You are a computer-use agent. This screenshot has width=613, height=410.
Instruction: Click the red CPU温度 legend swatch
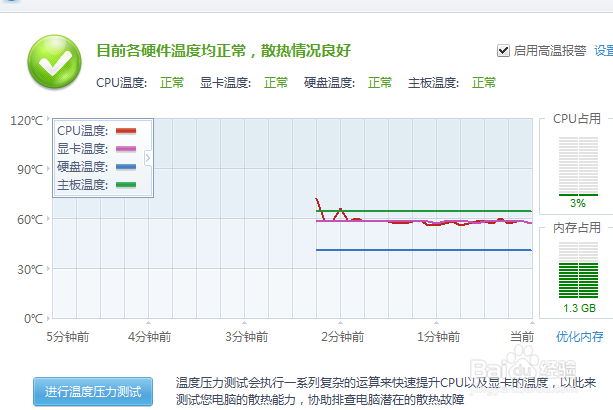[126, 131]
